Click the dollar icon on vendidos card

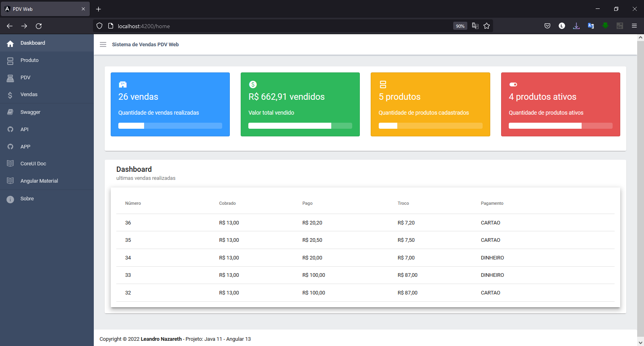pos(253,84)
